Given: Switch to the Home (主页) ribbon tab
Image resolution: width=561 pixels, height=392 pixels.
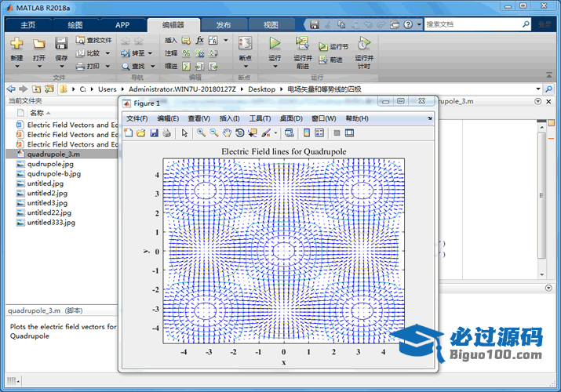Looking at the screenshot, I should click(28, 25).
